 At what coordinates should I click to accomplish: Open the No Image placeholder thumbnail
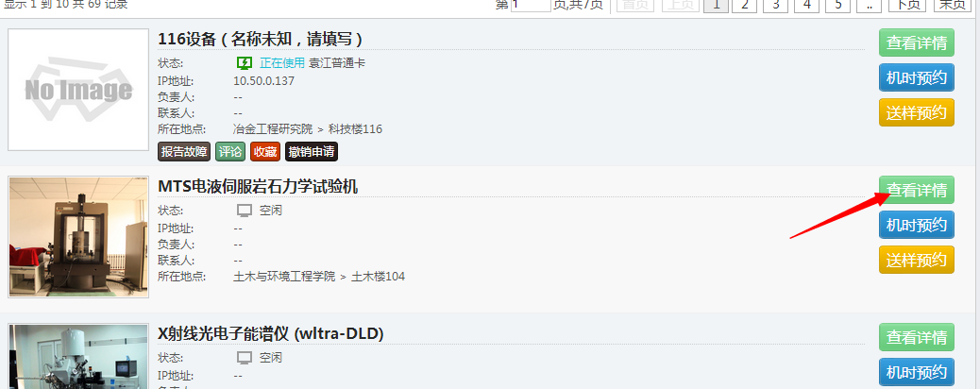coord(78,90)
